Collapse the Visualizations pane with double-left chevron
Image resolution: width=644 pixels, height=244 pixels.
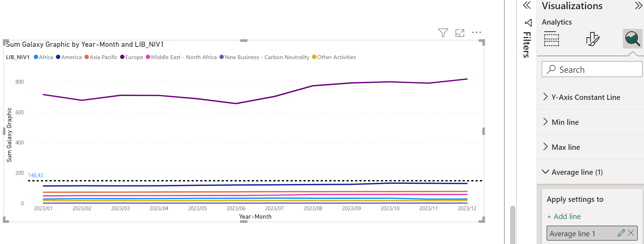(x=527, y=5)
